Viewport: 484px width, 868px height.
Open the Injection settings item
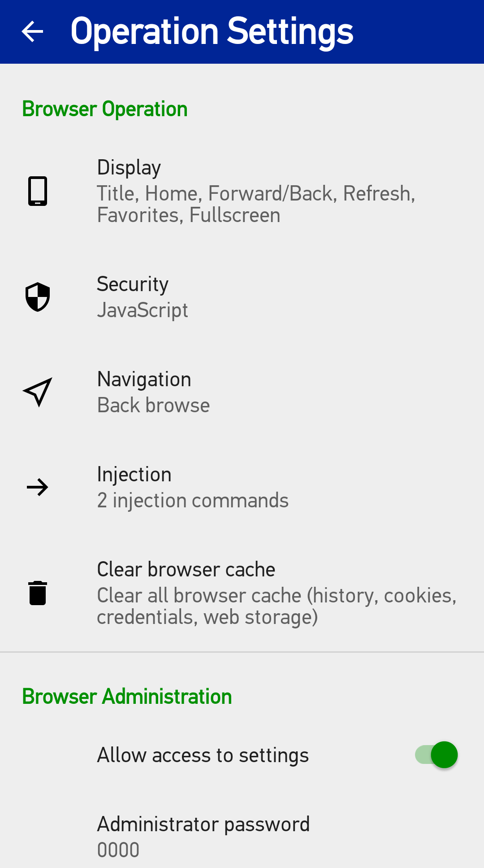pyautogui.click(x=242, y=487)
